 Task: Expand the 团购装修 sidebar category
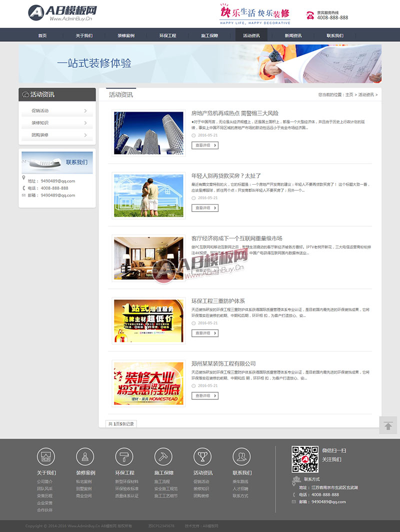(x=57, y=135)
